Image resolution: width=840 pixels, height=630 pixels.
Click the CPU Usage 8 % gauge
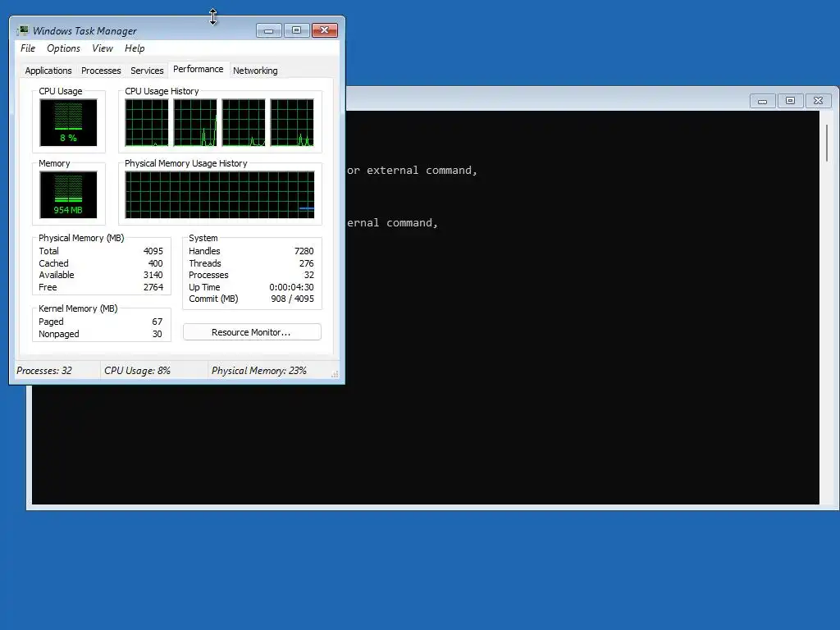coord(69,122)
